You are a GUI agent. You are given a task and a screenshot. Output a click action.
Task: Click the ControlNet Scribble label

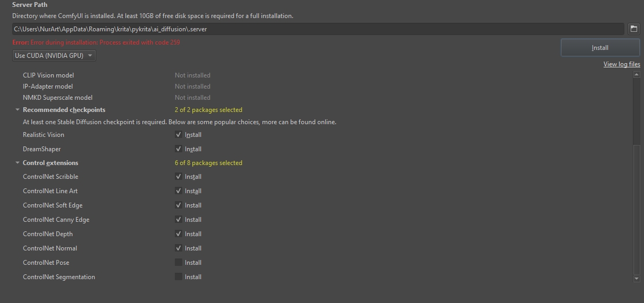click(x=50, y=177)
